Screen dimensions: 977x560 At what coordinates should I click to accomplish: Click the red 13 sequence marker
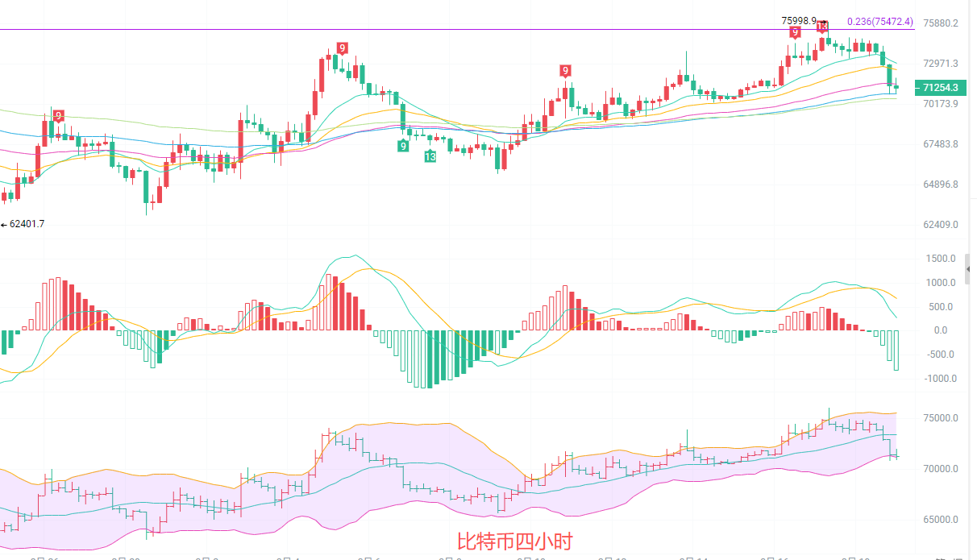822,26
